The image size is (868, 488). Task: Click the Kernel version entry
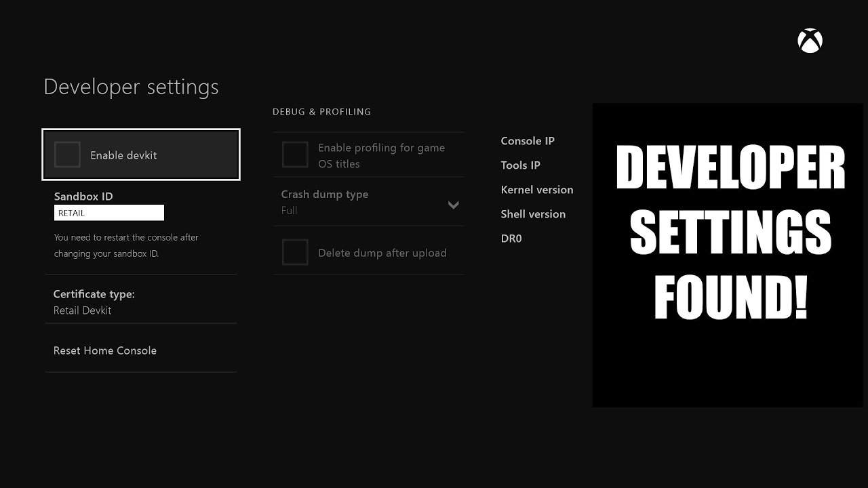[537, 190]
